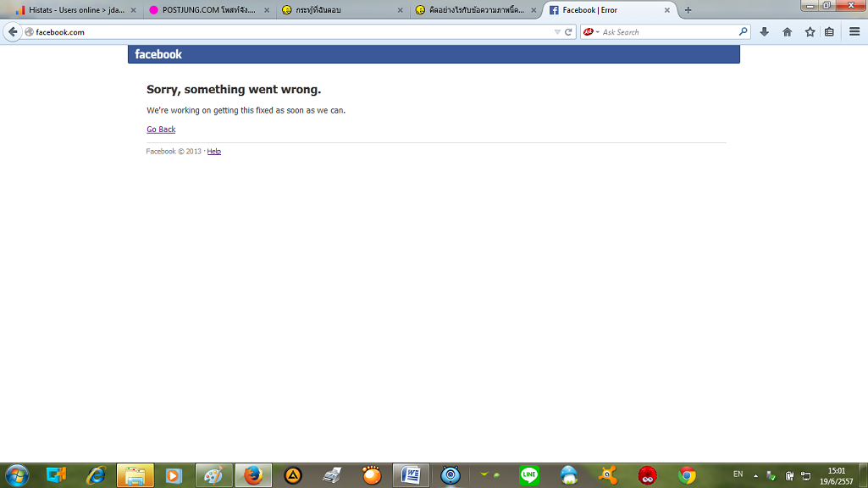Bookmark this page with the star icon

810,32
